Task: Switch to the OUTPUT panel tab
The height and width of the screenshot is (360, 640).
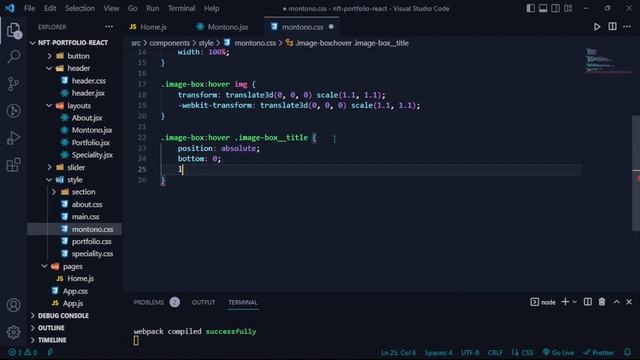Action: click(203, 302)
